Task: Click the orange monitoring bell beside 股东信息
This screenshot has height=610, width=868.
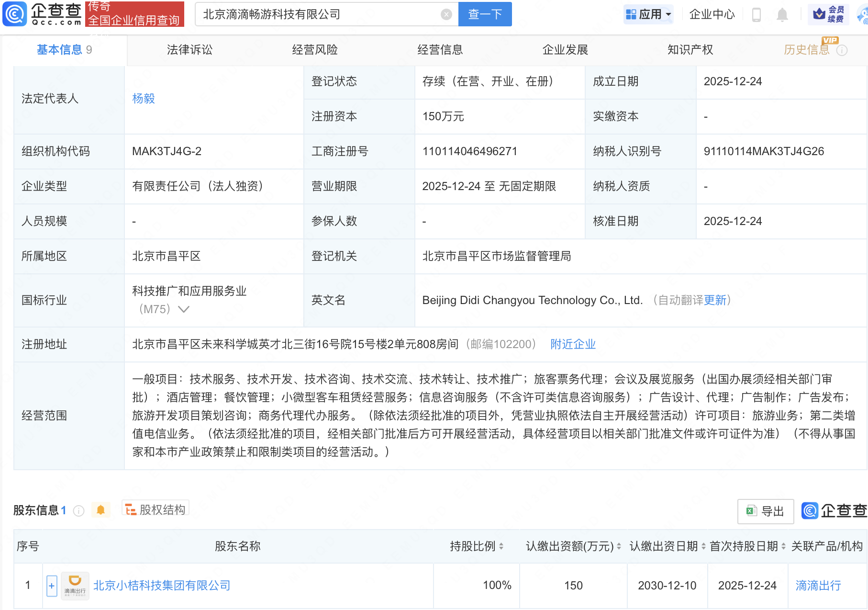Action: point(101,510)
